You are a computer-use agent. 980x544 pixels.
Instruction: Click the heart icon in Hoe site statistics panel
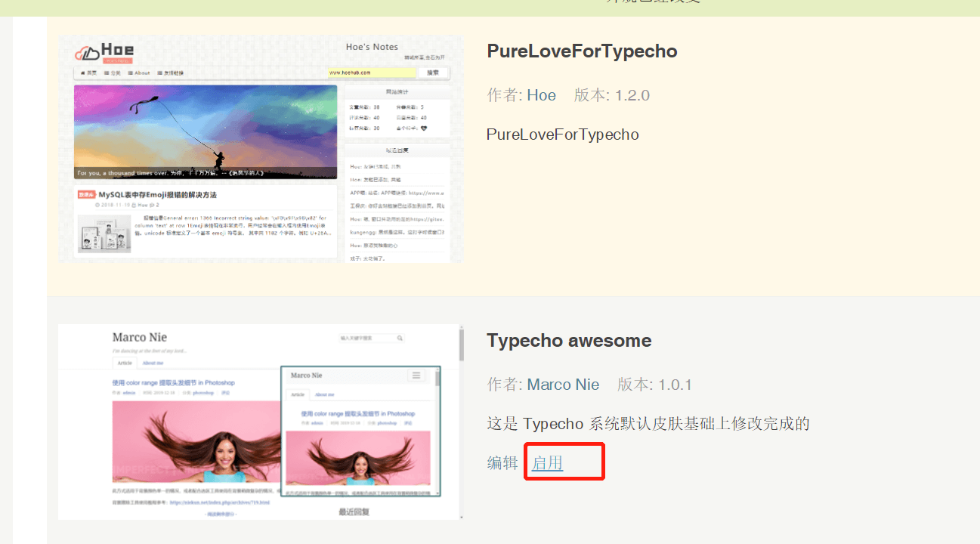pyautogui.click(x=424, y=128)
